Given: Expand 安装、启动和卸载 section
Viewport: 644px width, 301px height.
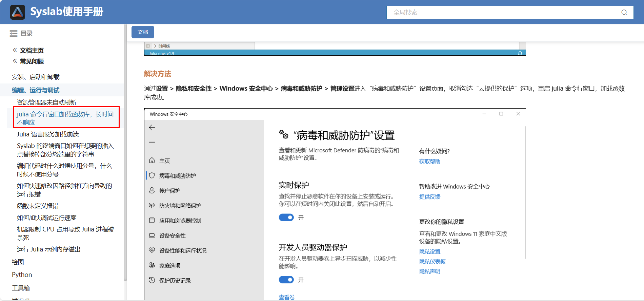Looking at the screenshot, I should (x=36, y=77).
